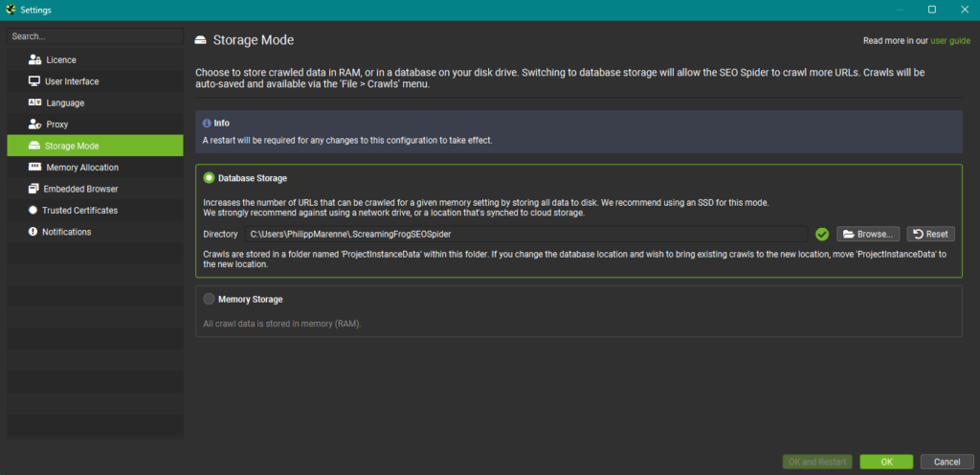Click the 'Directory' label
Viewport: 980px width, 475px height.
click(221, 235)
